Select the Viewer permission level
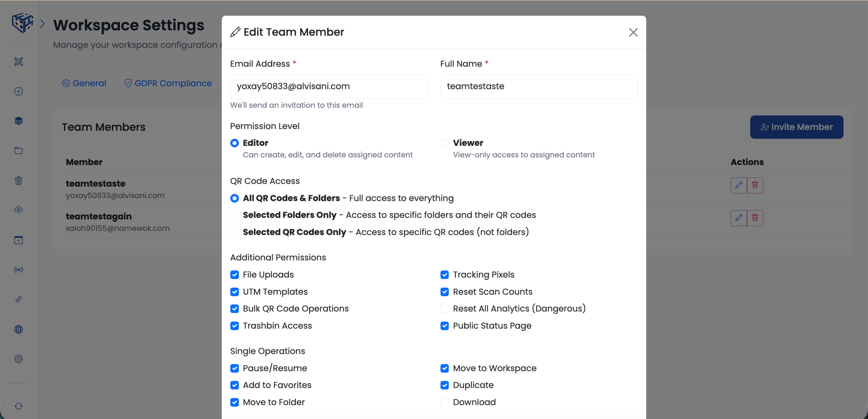Viewport: 868px width, 419px height. click(x=444, y=143)
